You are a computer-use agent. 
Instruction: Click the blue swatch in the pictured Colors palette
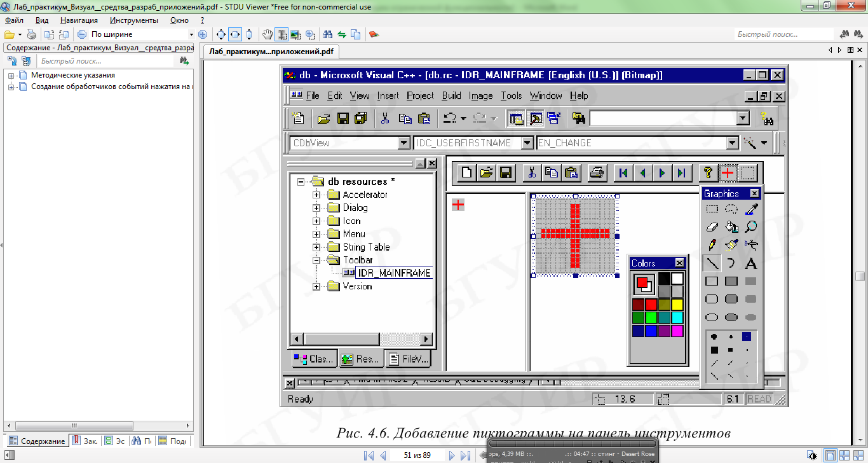(651, 331)
